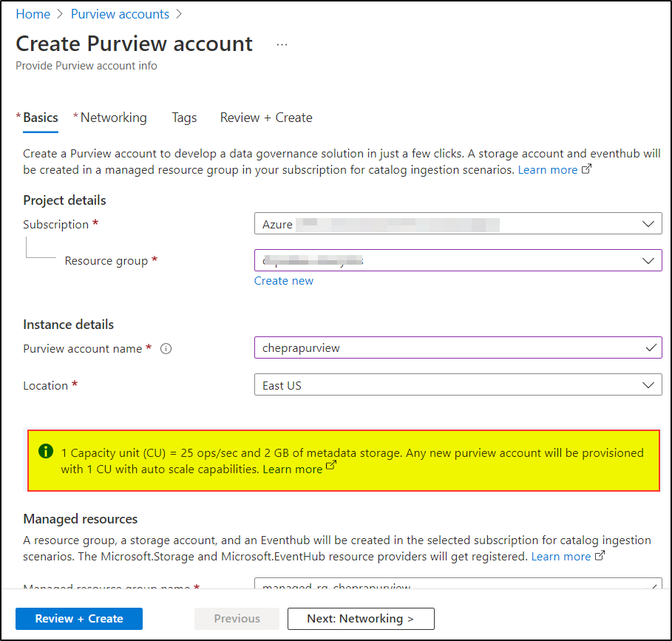Go to Purview accounts breadcrumb
This screenshot has width=672, height=641.
tap(120, 14)
